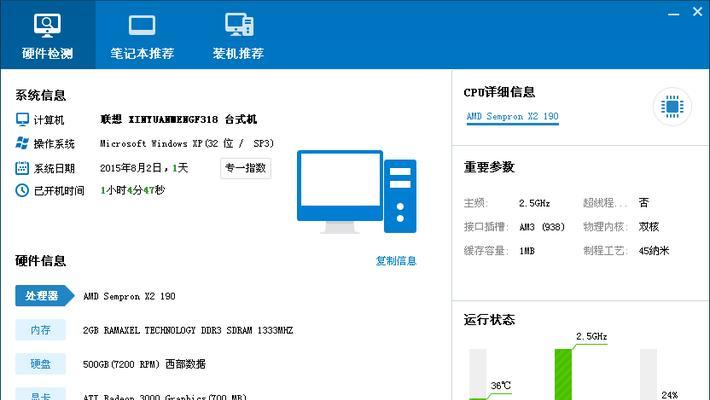Select the 显卡 graphics card category
The height and width of the screenshot is (400, 710).
pos(40,394)
